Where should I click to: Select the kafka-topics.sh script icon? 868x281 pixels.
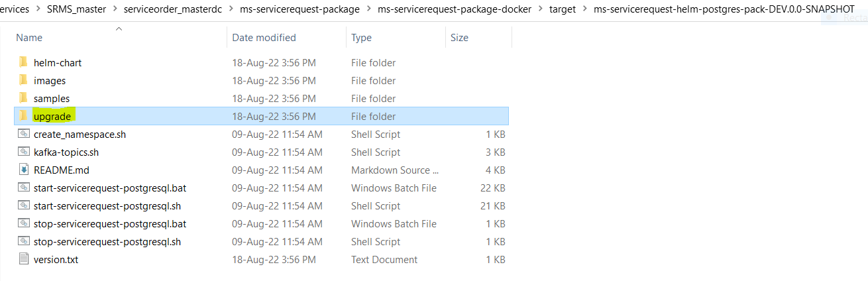[x=24, y=152]
